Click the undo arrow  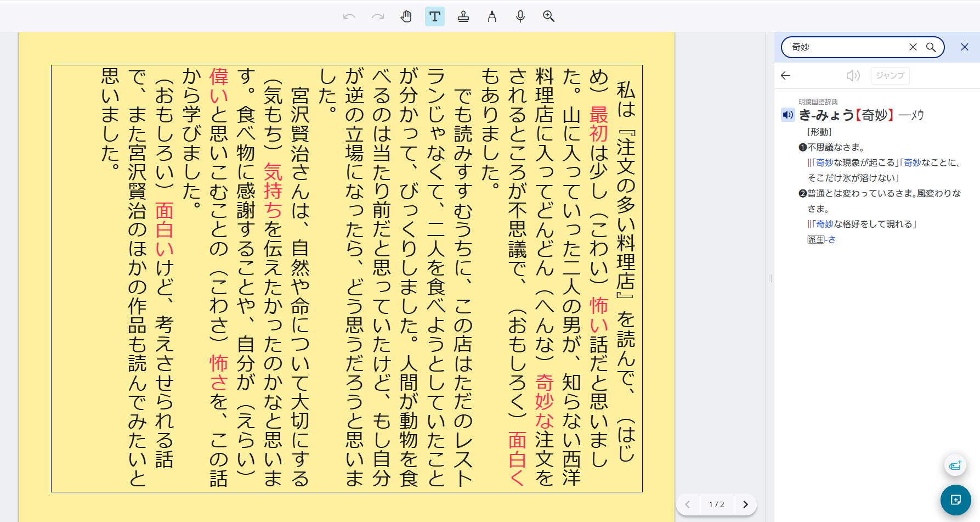pos(349,16)
